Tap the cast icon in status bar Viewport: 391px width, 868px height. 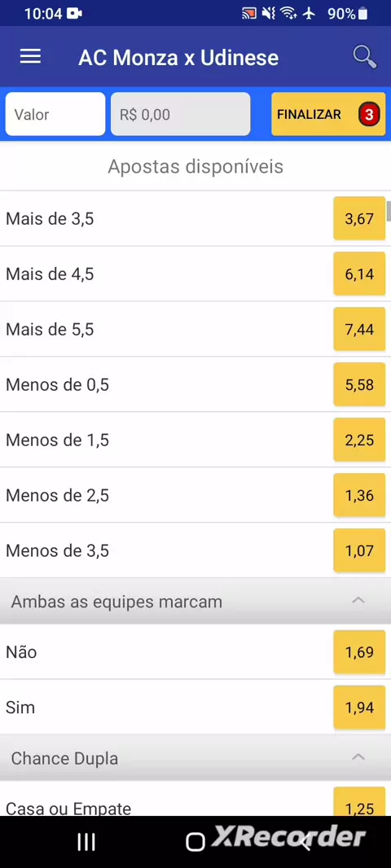249,13
